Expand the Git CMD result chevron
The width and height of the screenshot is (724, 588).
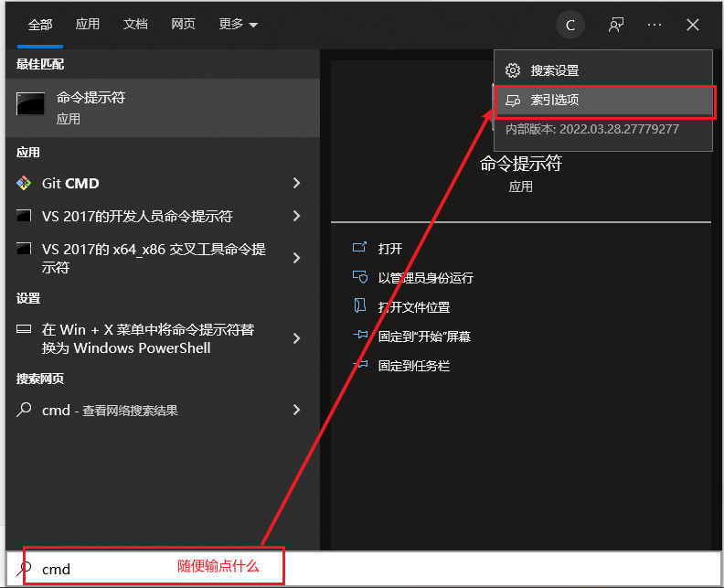click(x=296, y=184)
